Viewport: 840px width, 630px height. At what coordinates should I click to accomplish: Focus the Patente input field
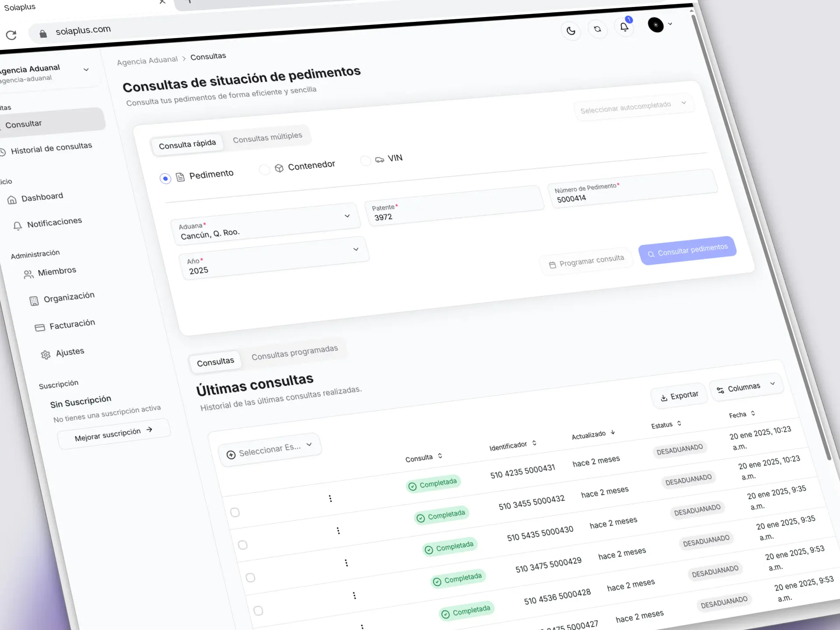[454, 206]
